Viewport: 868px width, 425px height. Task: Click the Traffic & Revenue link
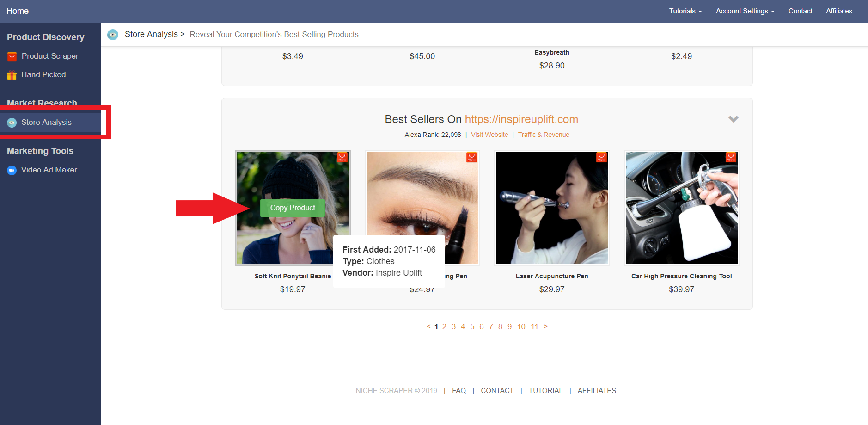point(544,135)
